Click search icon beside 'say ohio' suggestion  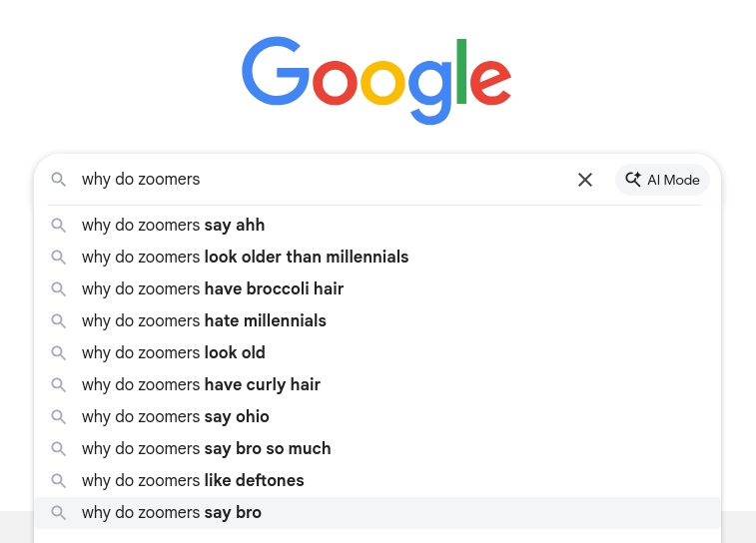[59, 416]
